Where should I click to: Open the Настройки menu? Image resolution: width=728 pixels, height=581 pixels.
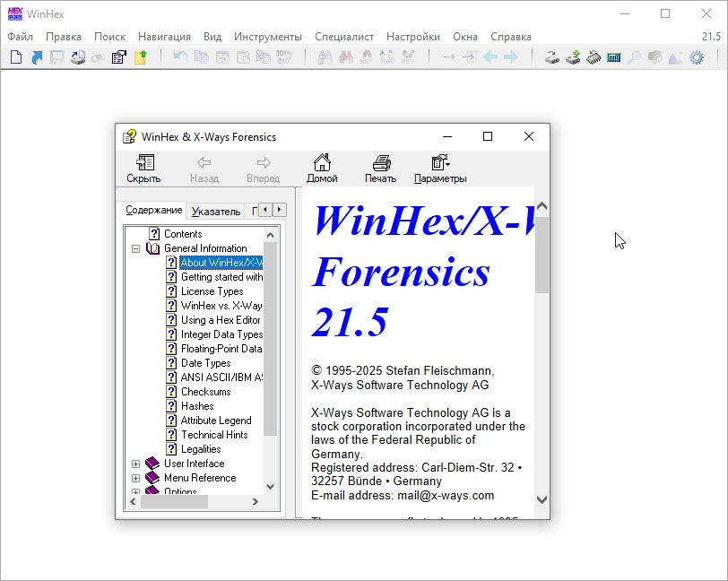[413, 37]
